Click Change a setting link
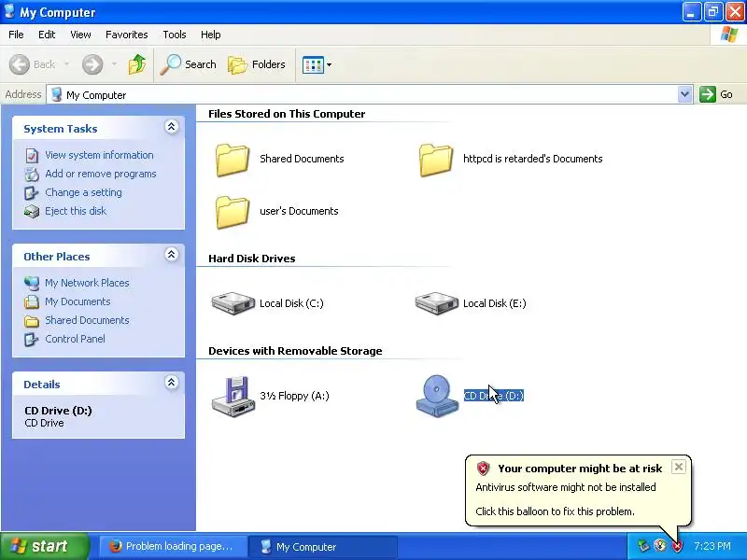Screen dimensions: 747x560 pos(83,192)
